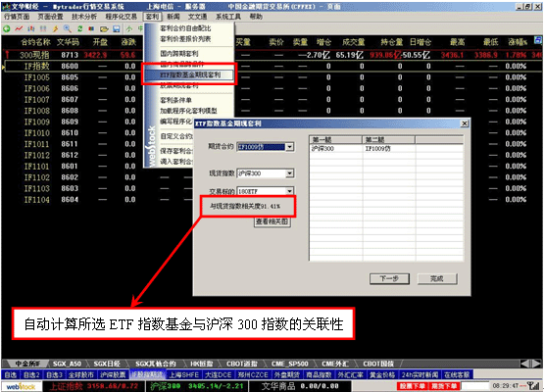
Task: Click the 成交量 column header
Action: [x=353, y=42]
